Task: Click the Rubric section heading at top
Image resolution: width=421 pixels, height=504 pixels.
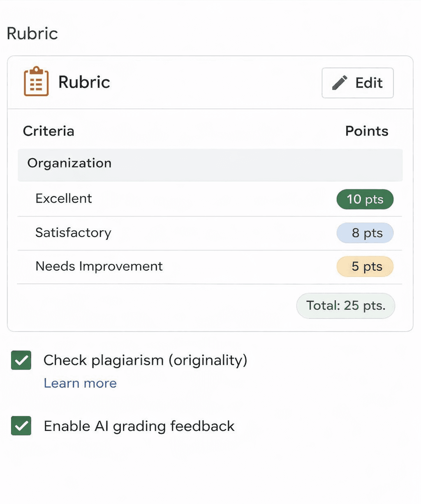Action: [32, 34]
